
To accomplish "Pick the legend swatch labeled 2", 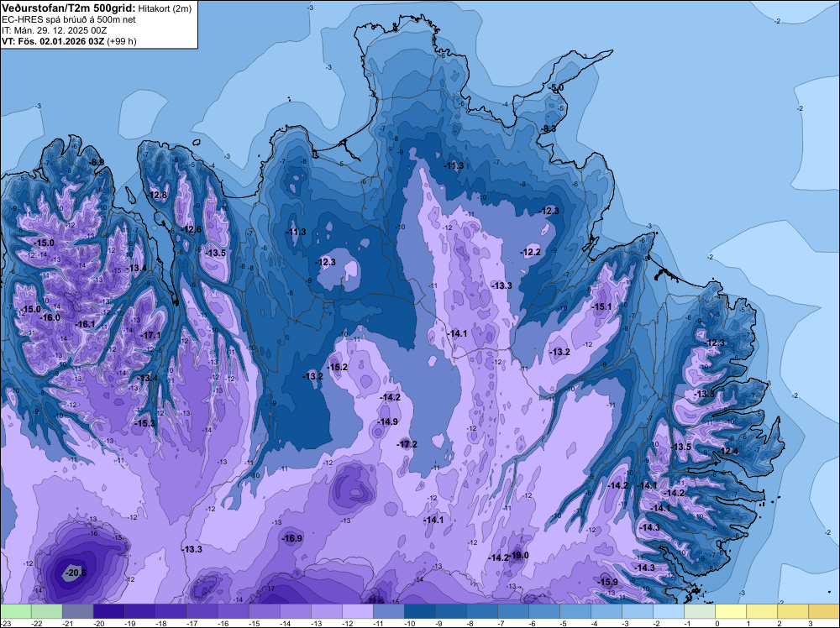I will click(x=792, y=611).
